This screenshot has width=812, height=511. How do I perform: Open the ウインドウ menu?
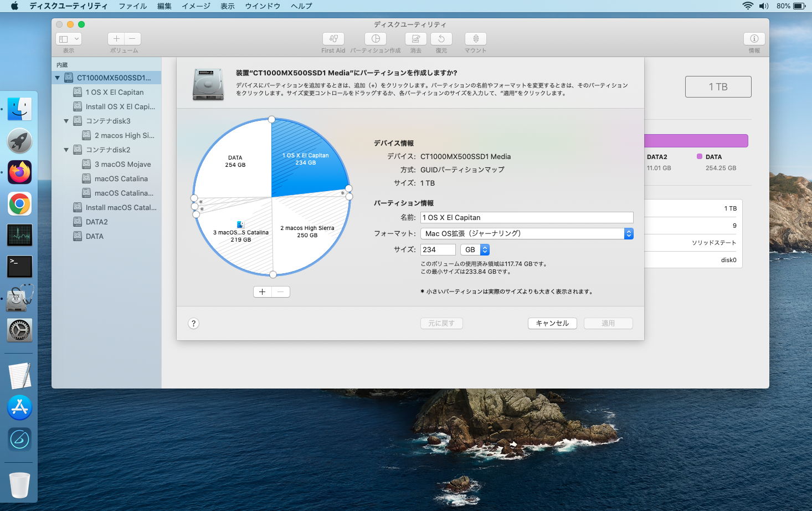point(263,6)
